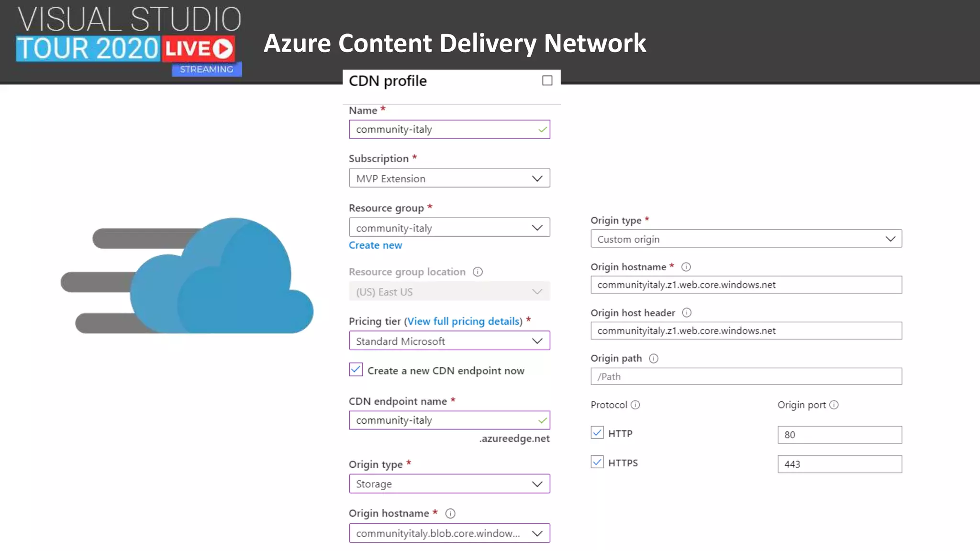Click the Azure Content Delivery Network heading
980x551 pixels.
(455, 43)
